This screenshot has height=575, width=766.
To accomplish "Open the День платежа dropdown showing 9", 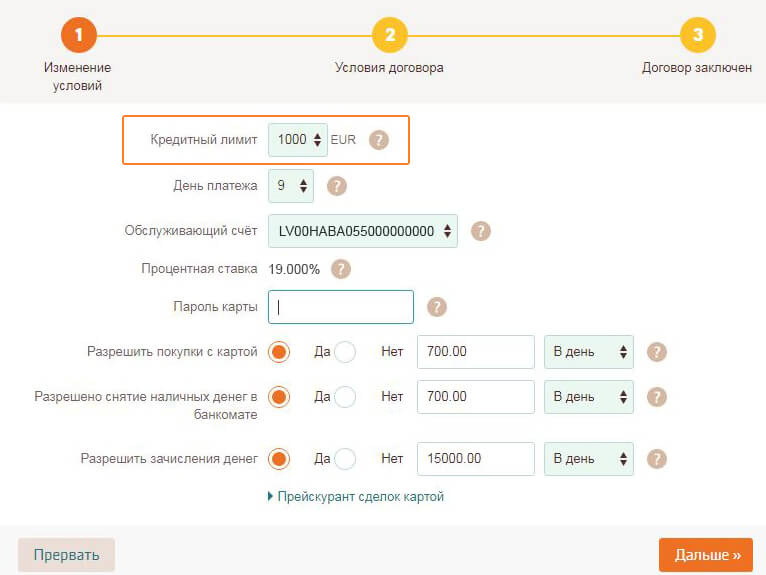I will point(291,186).
